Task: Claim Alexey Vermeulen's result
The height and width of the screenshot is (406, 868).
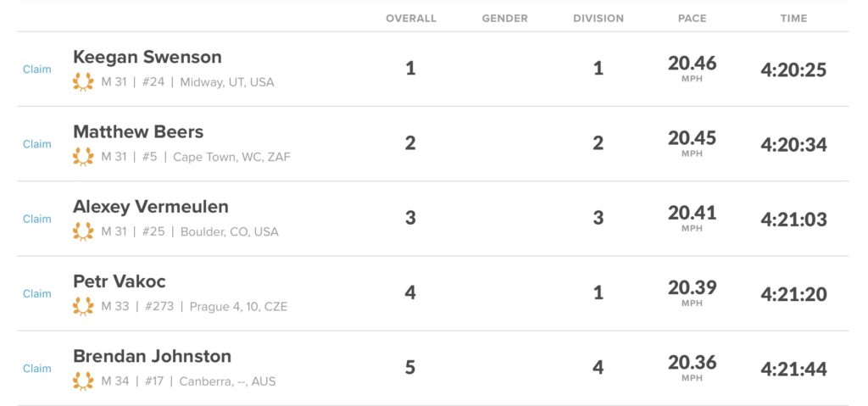Action: click(x=36, y=219)
